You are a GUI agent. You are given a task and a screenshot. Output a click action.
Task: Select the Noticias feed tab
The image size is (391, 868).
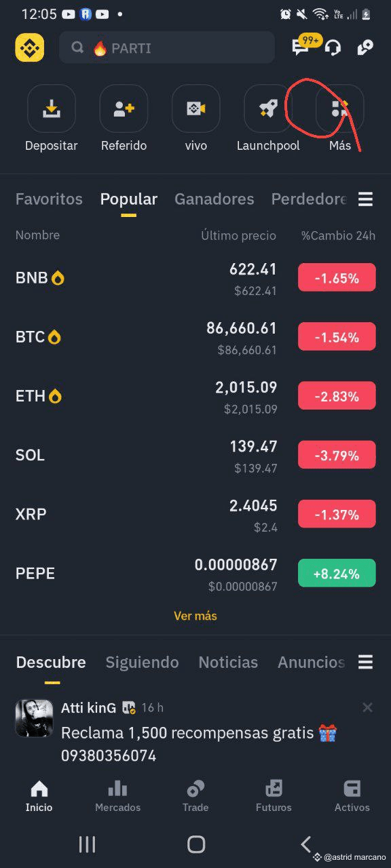point(228,662)
